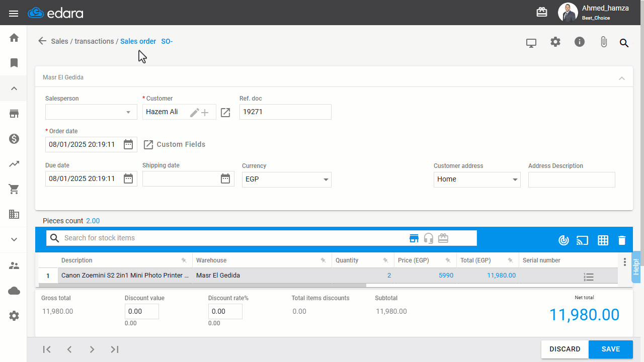Open the monitor display icon
644x362 pixels.
pyautogui.click(x=531, y=43)
